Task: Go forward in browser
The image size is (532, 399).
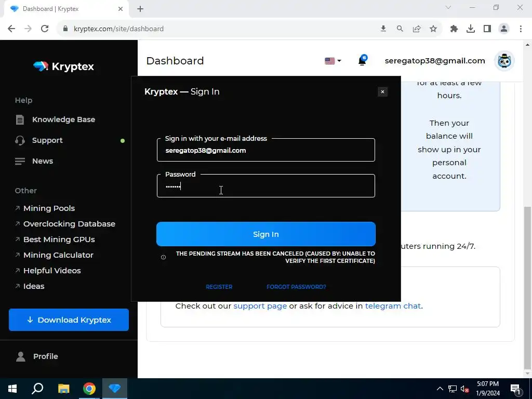Action: [28, 29]
